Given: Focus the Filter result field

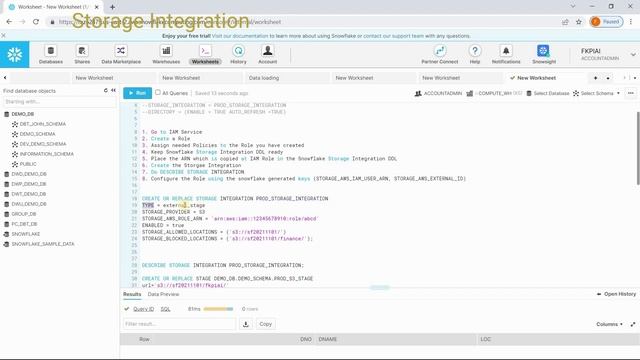Looking at the screenshot, I should click(180, 324).
